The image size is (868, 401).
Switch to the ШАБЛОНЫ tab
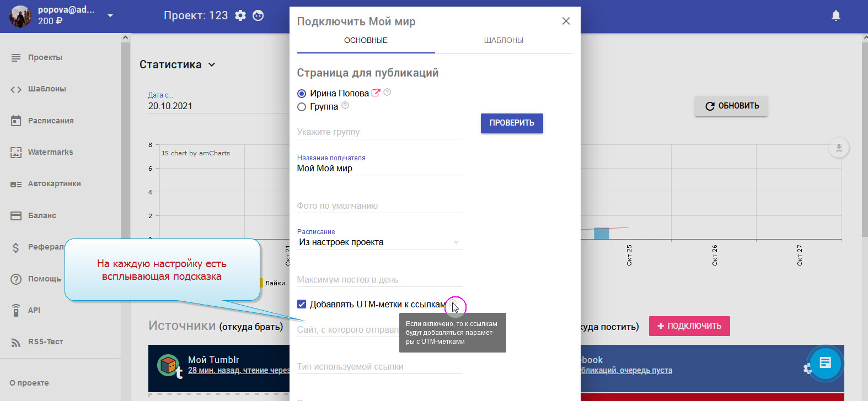click(503, 40)
